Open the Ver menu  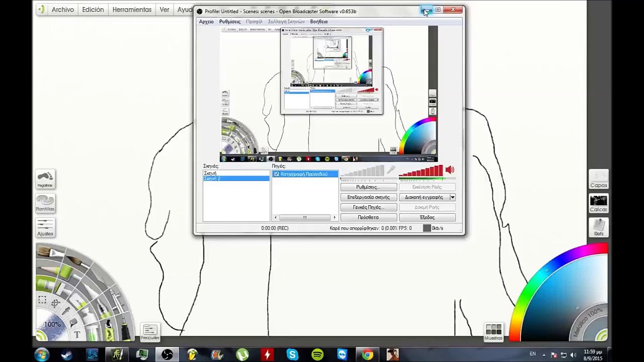(x=165, y=10)
